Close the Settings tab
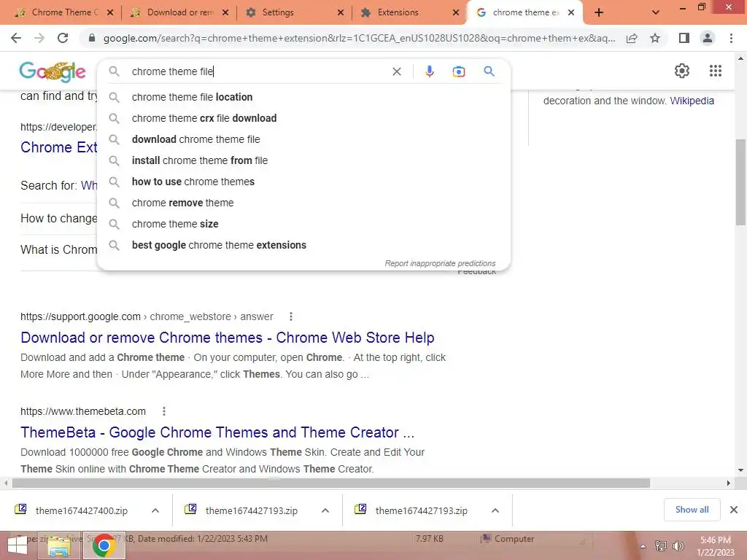747x560 pixels. pyautogui.click(x=341, y=12)
